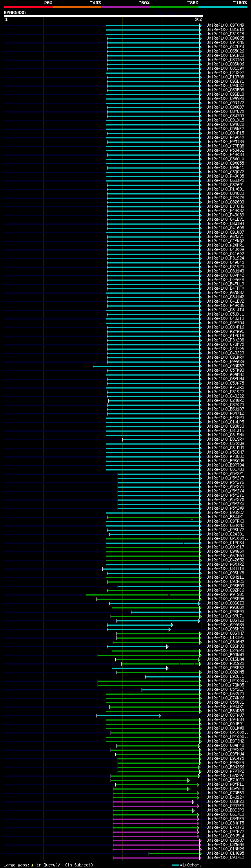Click the green alignment bar of UniRef100_B8XJK1
Viewport: 251px width, 868px height.
[x=154, y=517]
